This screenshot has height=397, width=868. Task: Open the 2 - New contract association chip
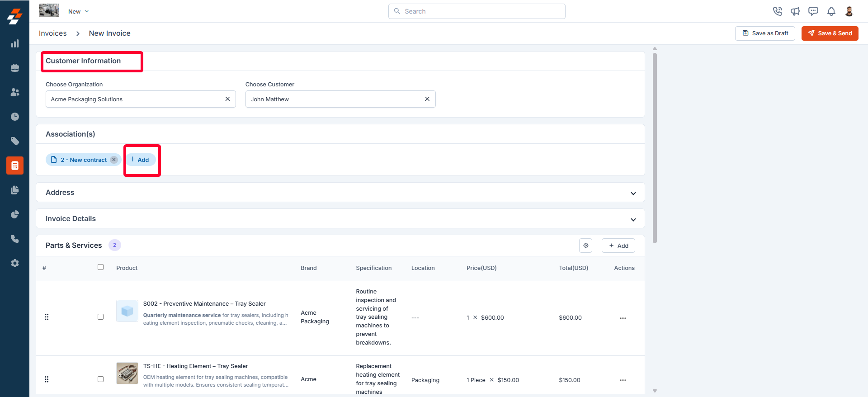pos(84,160)
